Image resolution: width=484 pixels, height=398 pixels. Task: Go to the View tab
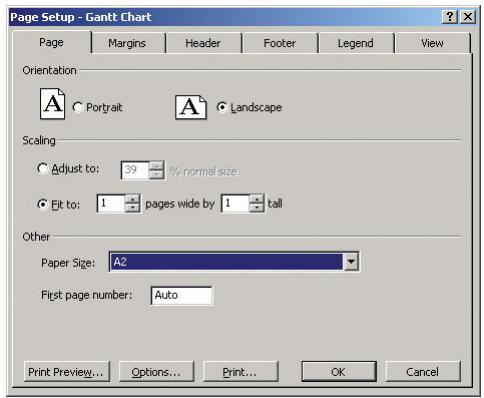[x=432, y=43]
